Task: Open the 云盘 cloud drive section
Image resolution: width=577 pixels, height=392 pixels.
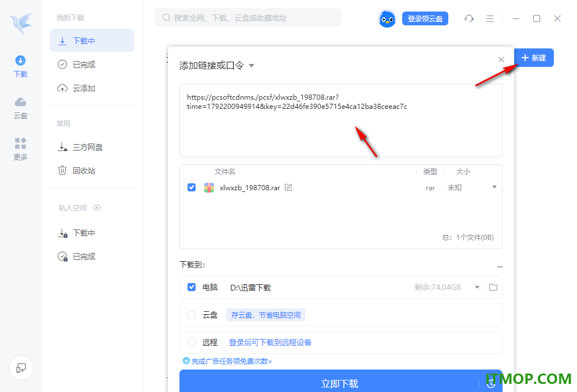Action: (x=21, y=108)
